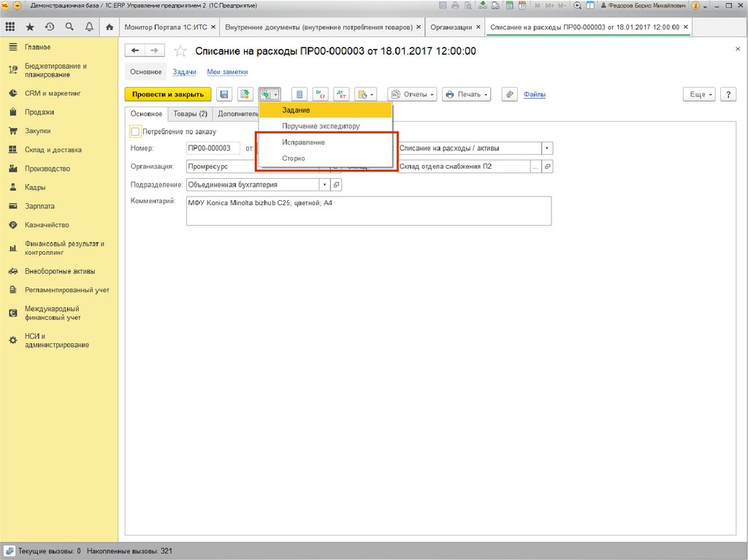748x560 pixels.
Task: Click the search magnifier icon in top bar
Action: [x=69, y=27]
